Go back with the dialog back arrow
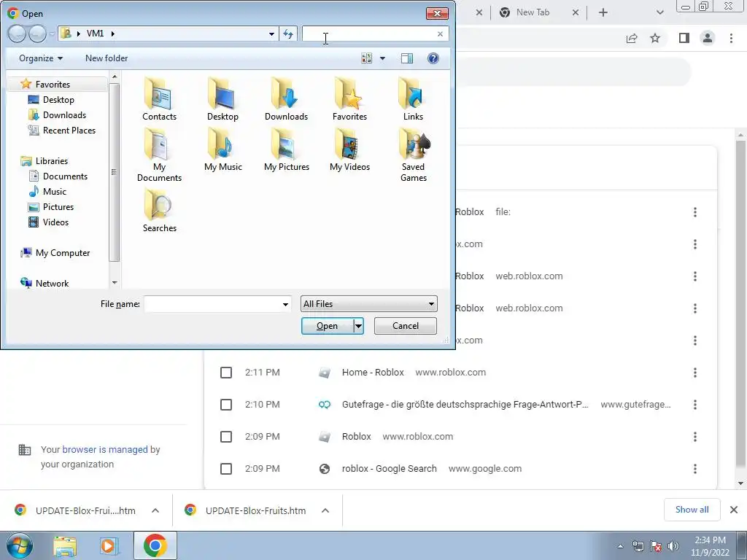Image resolution: width=747 pixels, height=560 pixels. coord(17,34)
